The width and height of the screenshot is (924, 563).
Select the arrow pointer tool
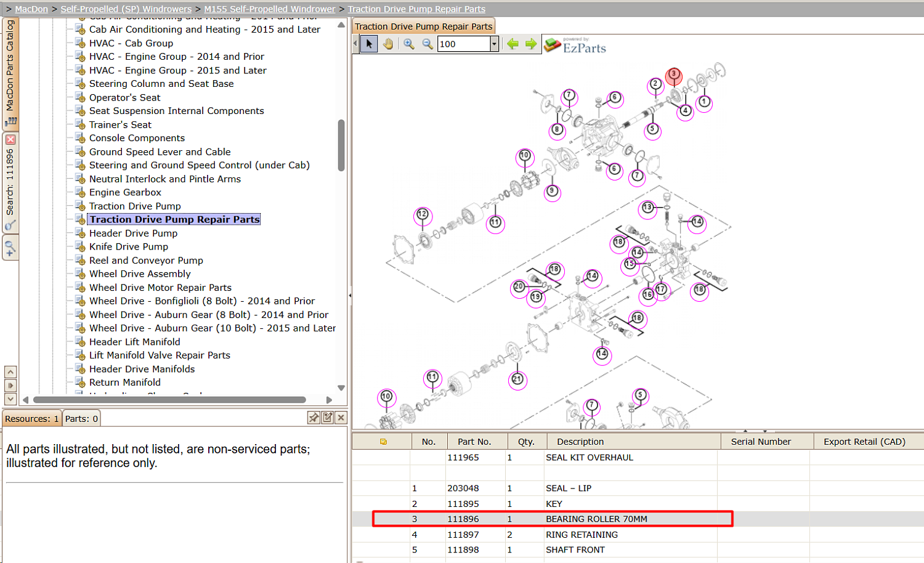tap(369, 44)
